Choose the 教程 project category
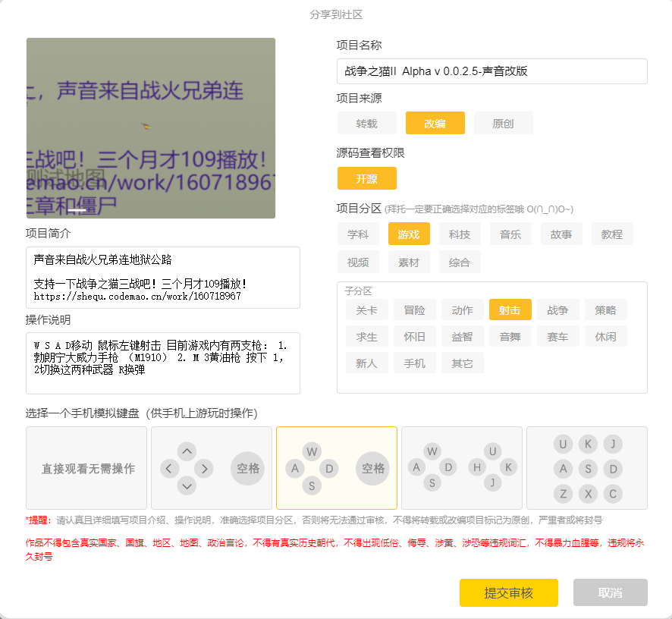 pos(611,234)
